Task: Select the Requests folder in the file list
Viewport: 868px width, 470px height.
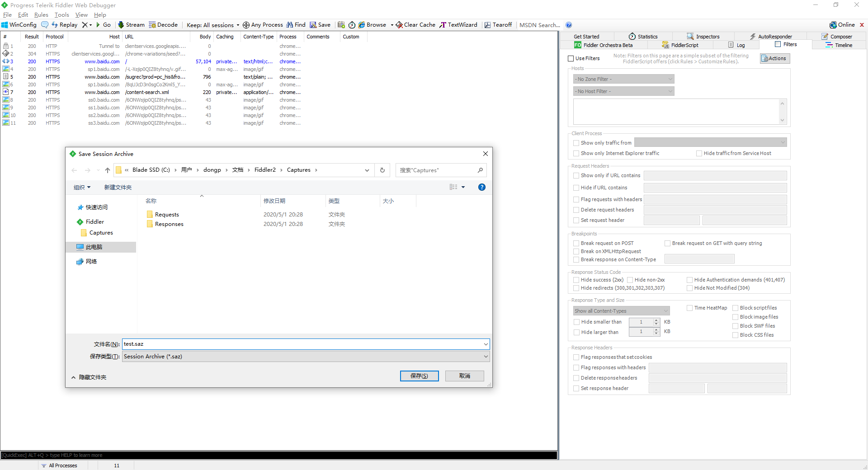Action: coord(167,215)
